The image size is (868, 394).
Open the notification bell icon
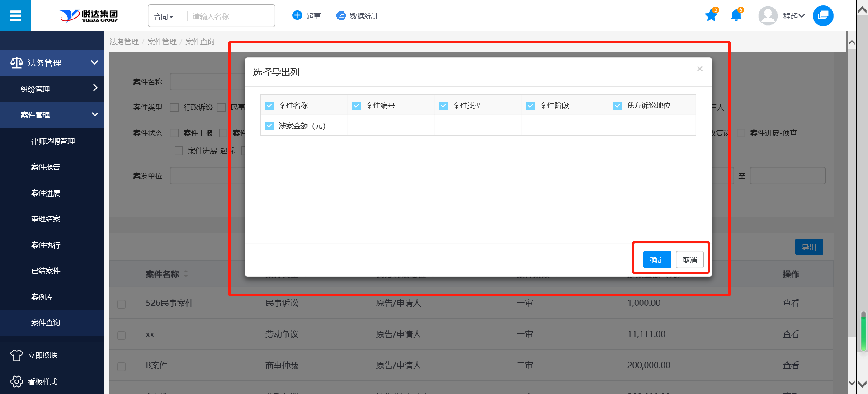(736, 16)
